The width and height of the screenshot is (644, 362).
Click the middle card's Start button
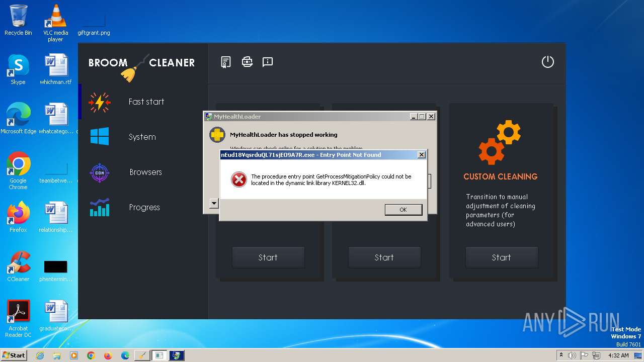[x=384, y=257]
